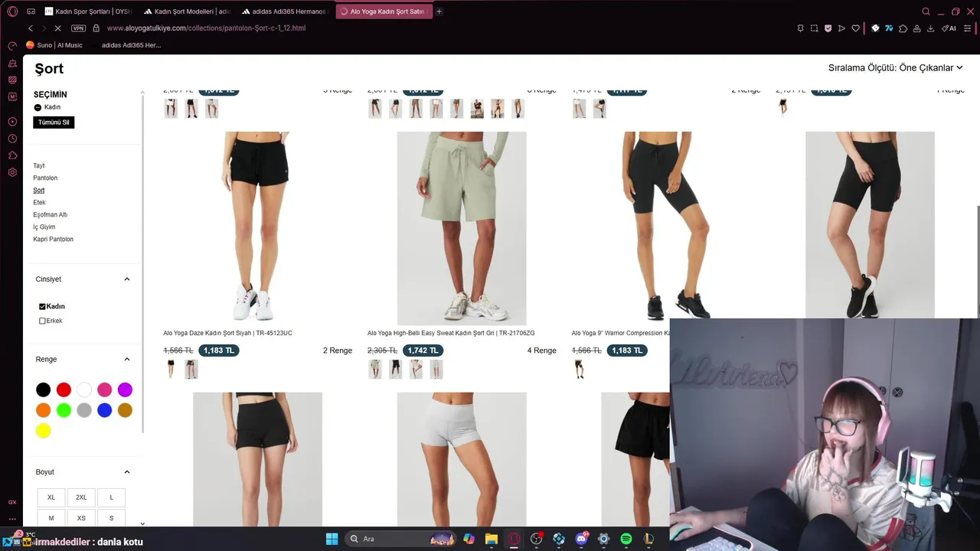The image size is (980, 551).
Task: Open High-Belli Easy Sweat Kadın Şort Gri title
Action: [451, 333]
